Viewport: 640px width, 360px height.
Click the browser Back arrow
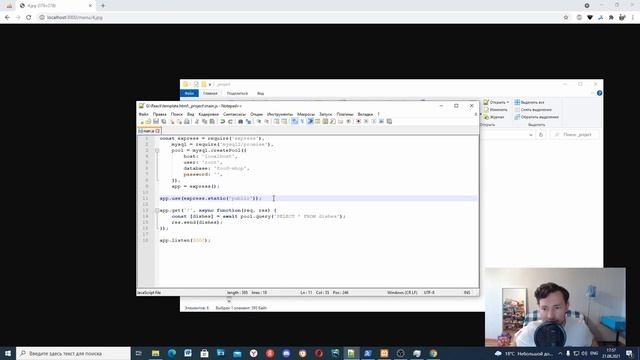[x=7, y=18]
